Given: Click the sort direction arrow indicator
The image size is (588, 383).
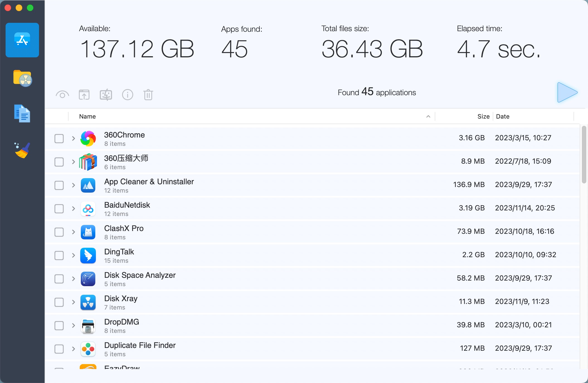Looking at the screenshot, I should tap(428, 116).
